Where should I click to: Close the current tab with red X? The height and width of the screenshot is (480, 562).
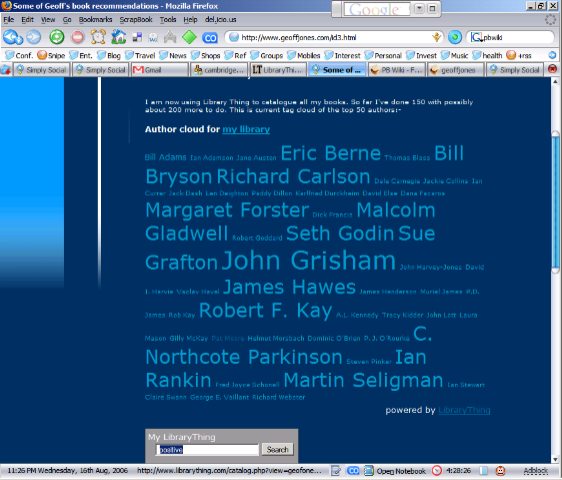pyautogui.click(x=552, y=69)
